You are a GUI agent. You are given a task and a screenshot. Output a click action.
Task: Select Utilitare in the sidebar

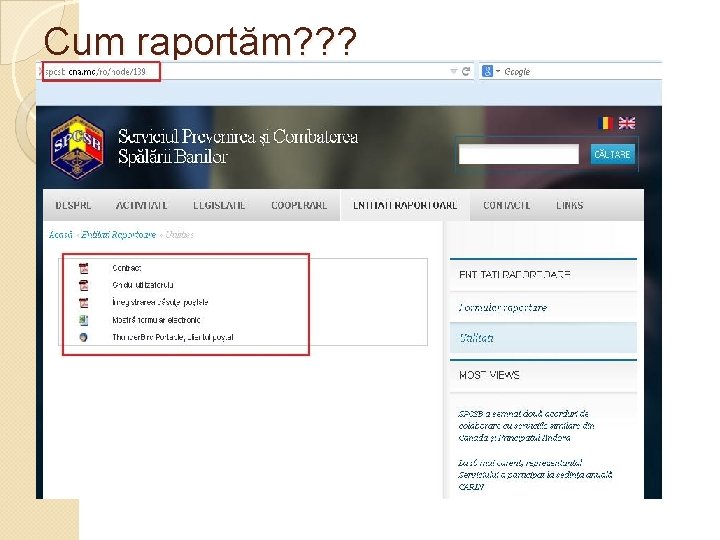pos(543,338)
